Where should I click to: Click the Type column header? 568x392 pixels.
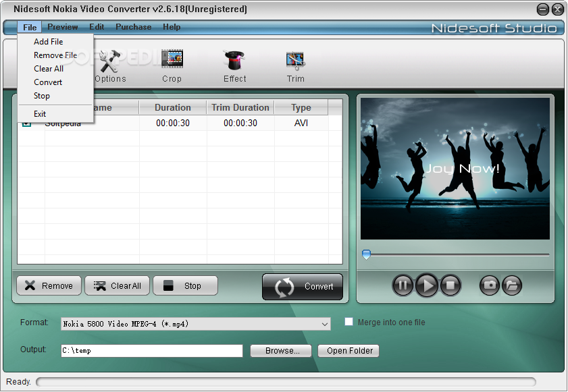click(x=301, y=107)
